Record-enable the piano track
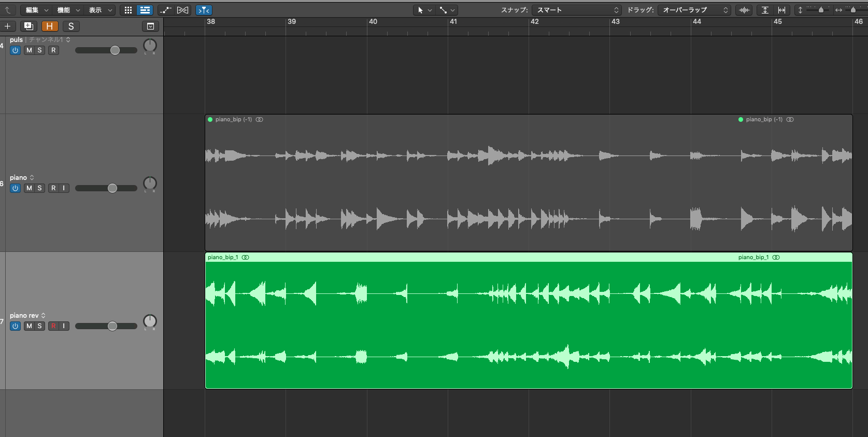 53,188
